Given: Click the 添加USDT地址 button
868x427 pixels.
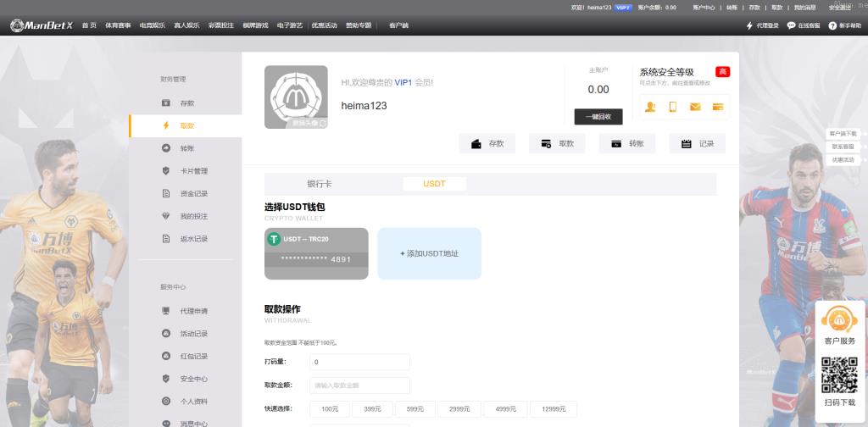Looking at the screenshot, I should tap(429, 253).
